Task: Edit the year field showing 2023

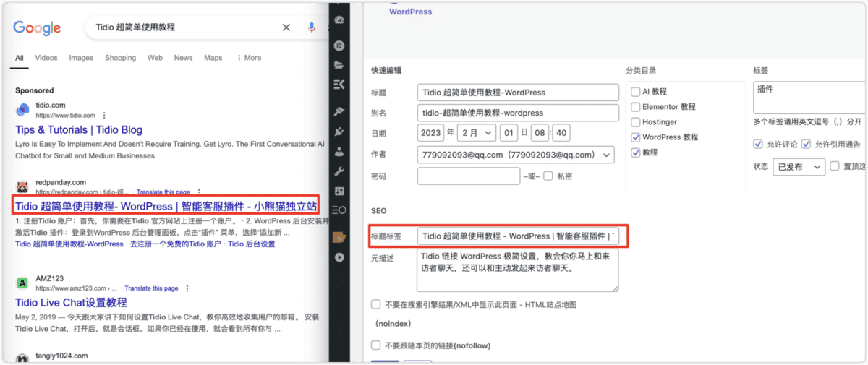Action: point(431,133)
